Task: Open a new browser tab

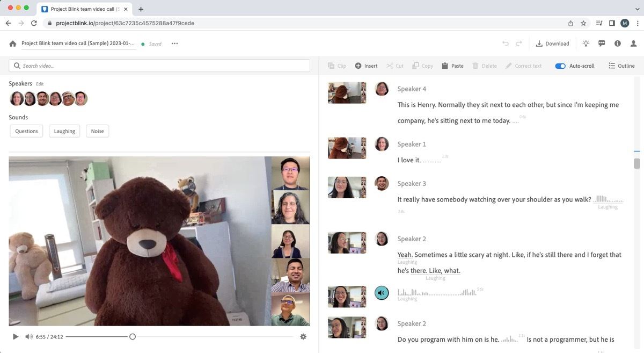Action: pos(141,9)
